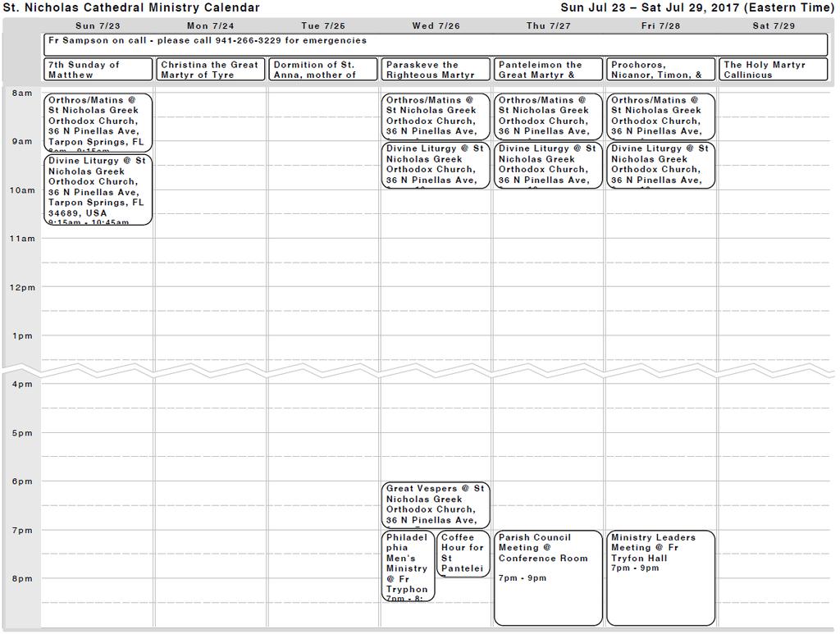Open Thursday Orthros/Matins event
This screenshot has height=634, width=840.
coord(548,116)
